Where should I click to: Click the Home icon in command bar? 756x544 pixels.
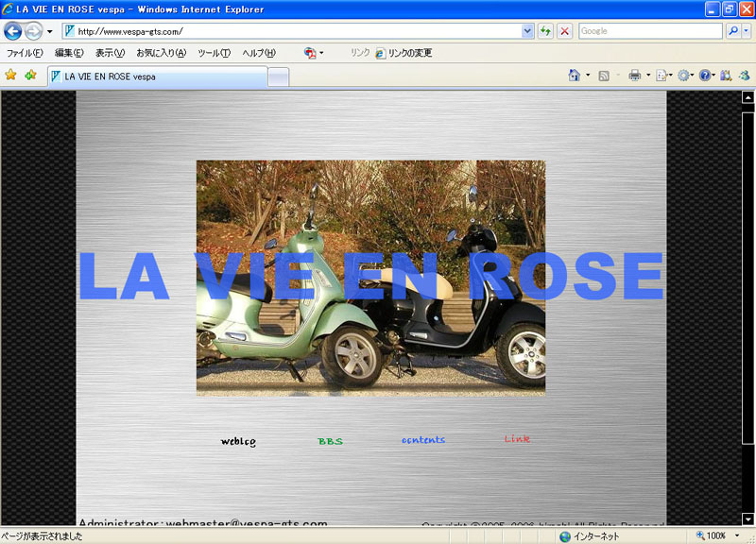(574, 76)
